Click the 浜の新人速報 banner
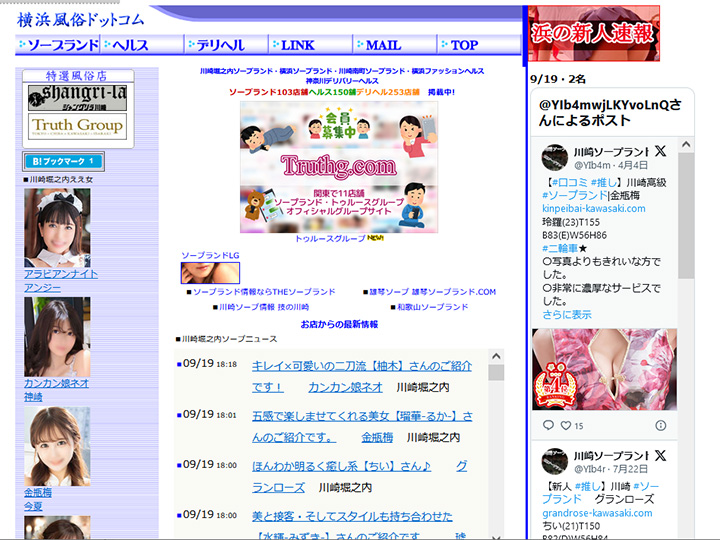720x540 pixels. (594, 33)
